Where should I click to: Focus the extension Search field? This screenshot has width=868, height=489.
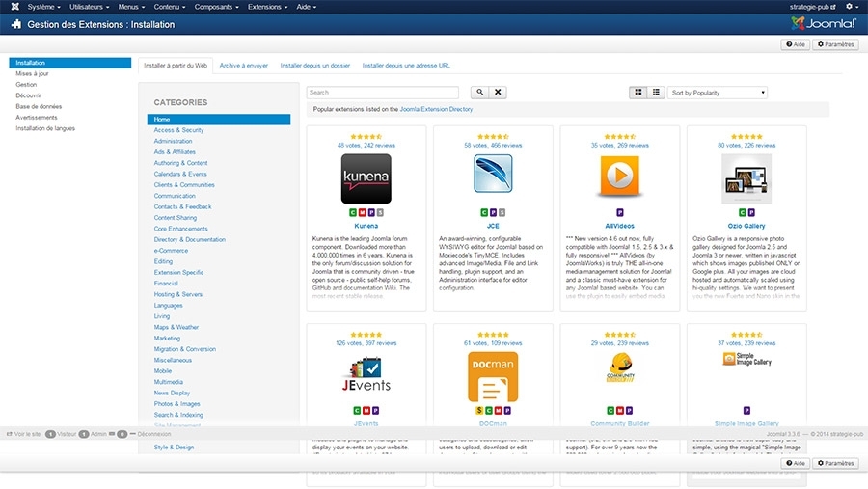click(x=383, y=93)
